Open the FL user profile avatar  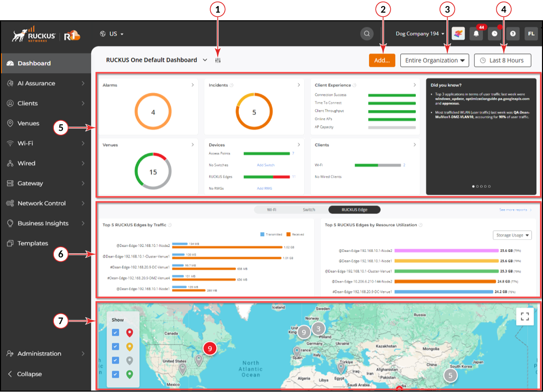[x=531, y=34]
